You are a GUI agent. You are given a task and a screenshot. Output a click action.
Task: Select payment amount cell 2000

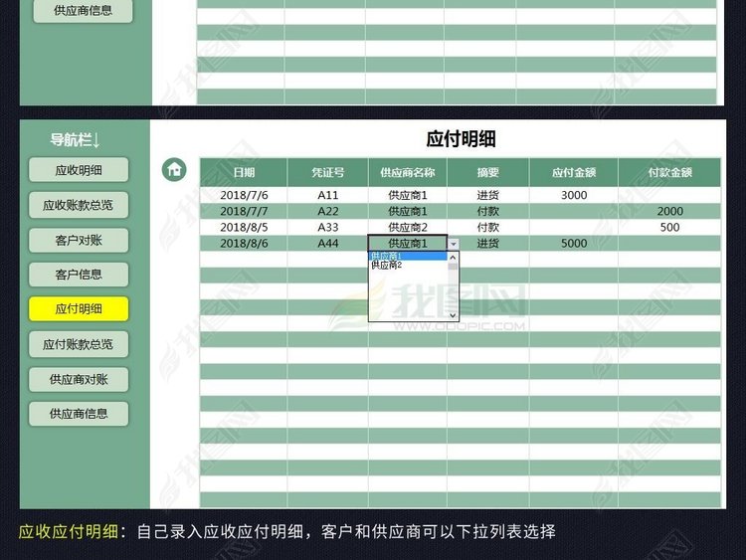pyautogui.click(x=669, y=211)
